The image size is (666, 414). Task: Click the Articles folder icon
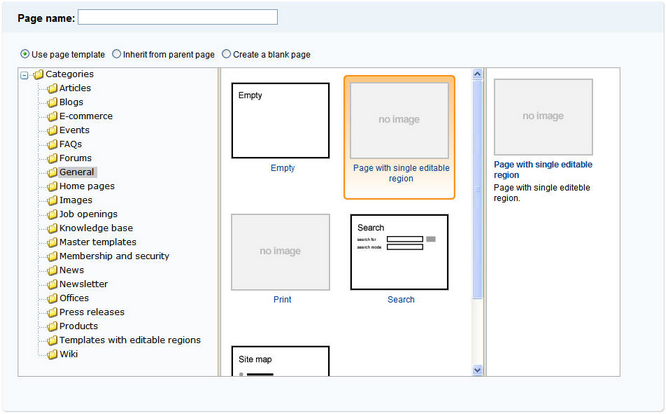pos(52,88)
